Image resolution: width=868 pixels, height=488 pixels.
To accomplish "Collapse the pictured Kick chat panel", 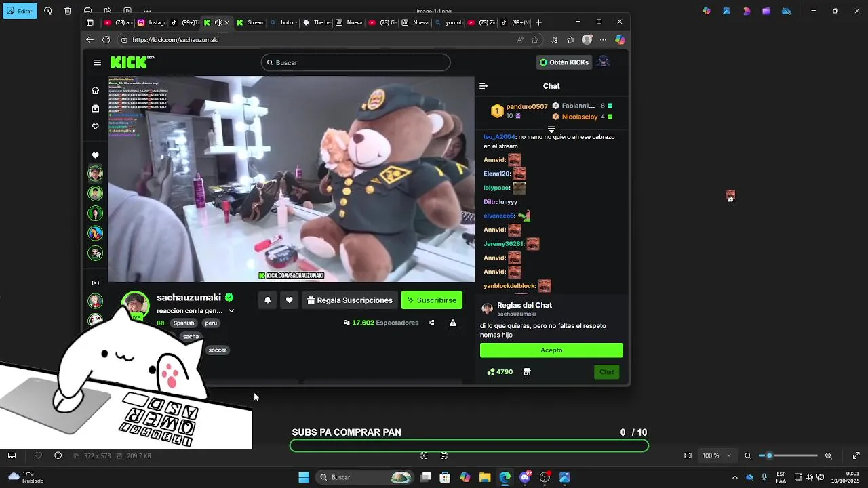I will click(x=484, y=86).
